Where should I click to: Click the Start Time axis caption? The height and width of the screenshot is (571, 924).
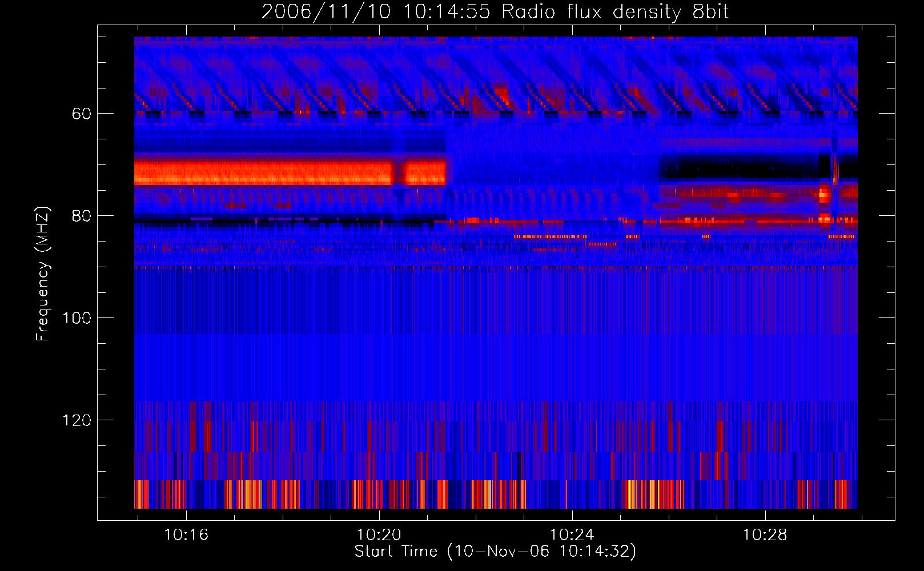[x=495, y=552]
